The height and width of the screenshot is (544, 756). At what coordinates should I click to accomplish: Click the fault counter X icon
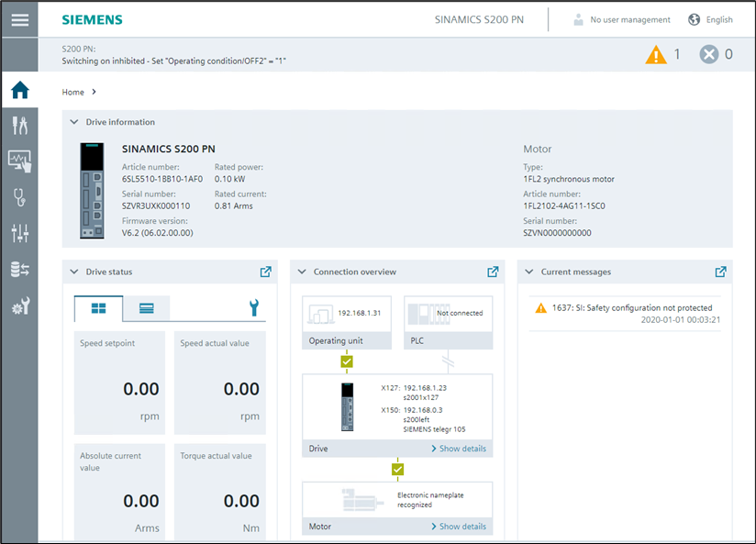click(708, 54)
